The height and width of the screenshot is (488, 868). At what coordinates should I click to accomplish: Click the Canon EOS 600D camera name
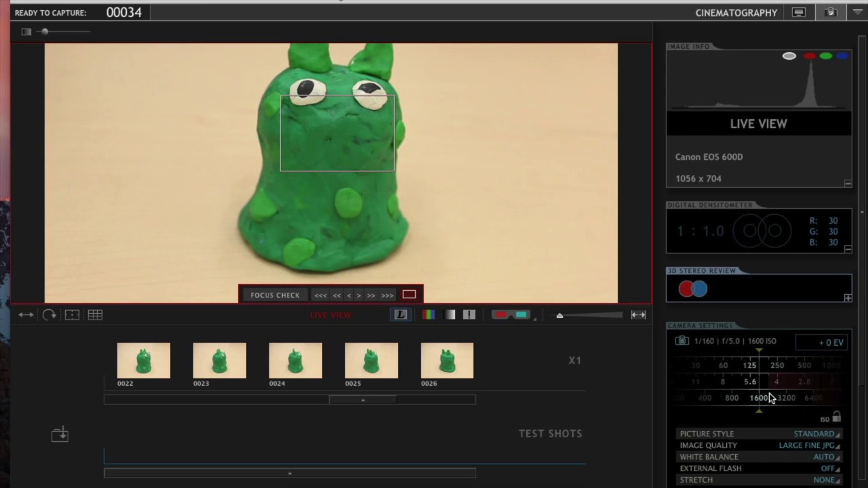[x=709, y=157]
